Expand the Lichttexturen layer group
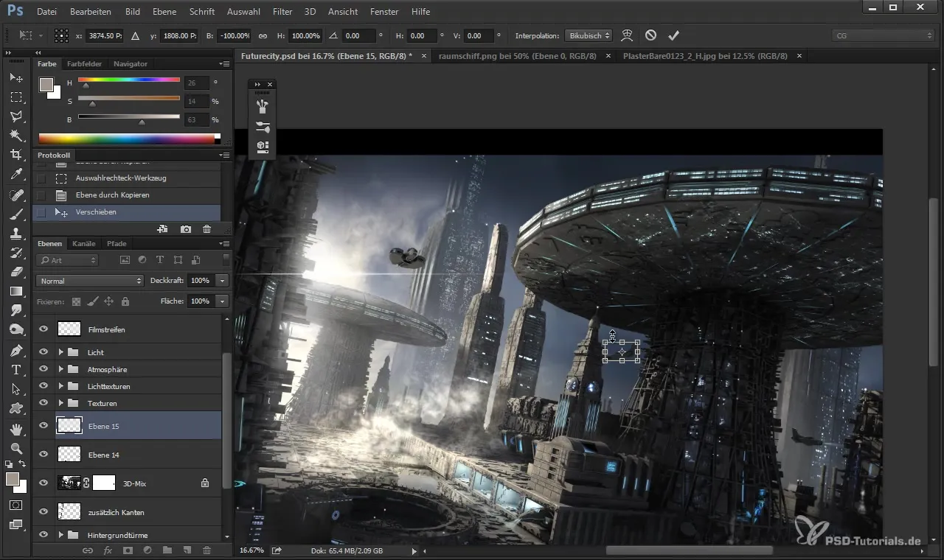Screen dimensions: 944x560 tap(61, 386)
